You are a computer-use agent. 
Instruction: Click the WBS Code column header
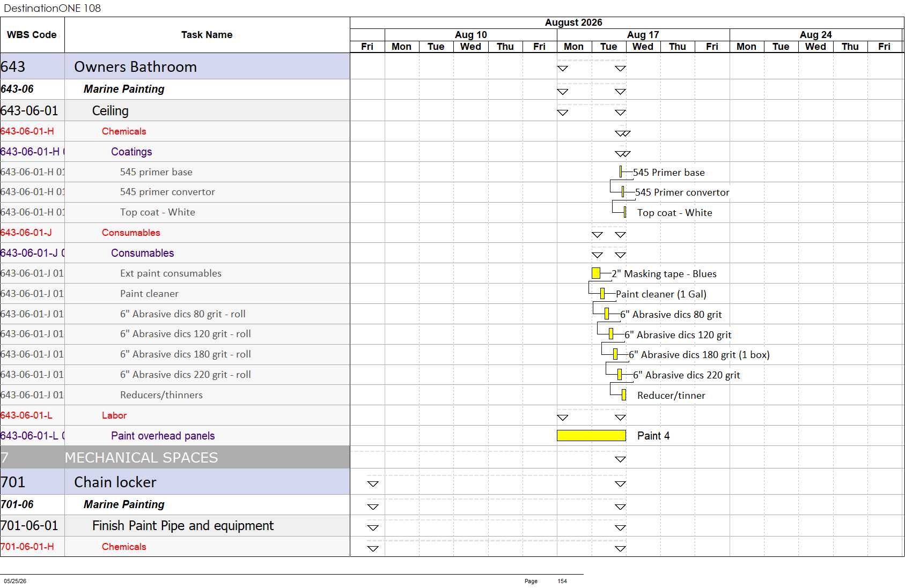click(x=32, y=35)
